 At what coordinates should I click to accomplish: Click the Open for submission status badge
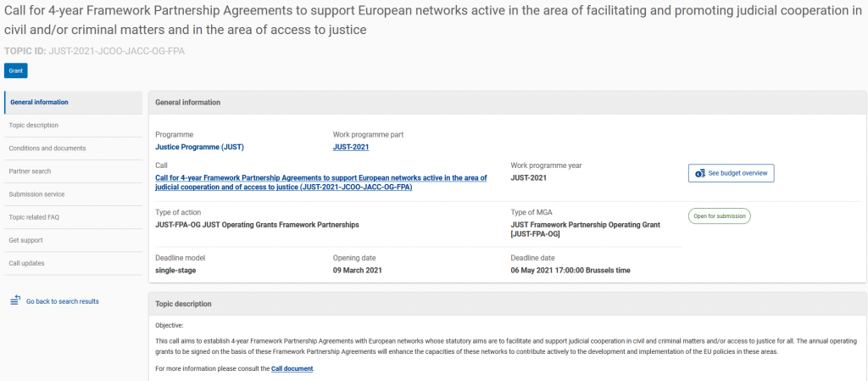click(719, 216)
